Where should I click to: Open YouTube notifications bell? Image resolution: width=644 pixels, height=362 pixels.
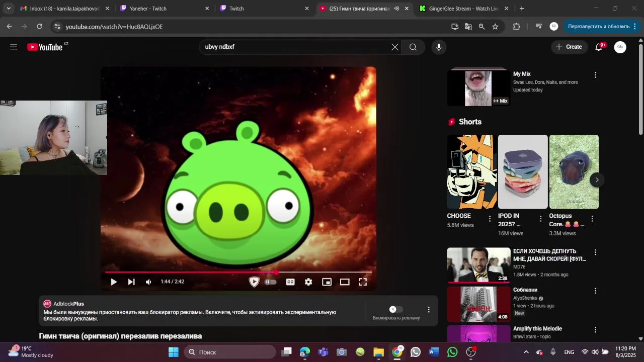pos(599,47)
